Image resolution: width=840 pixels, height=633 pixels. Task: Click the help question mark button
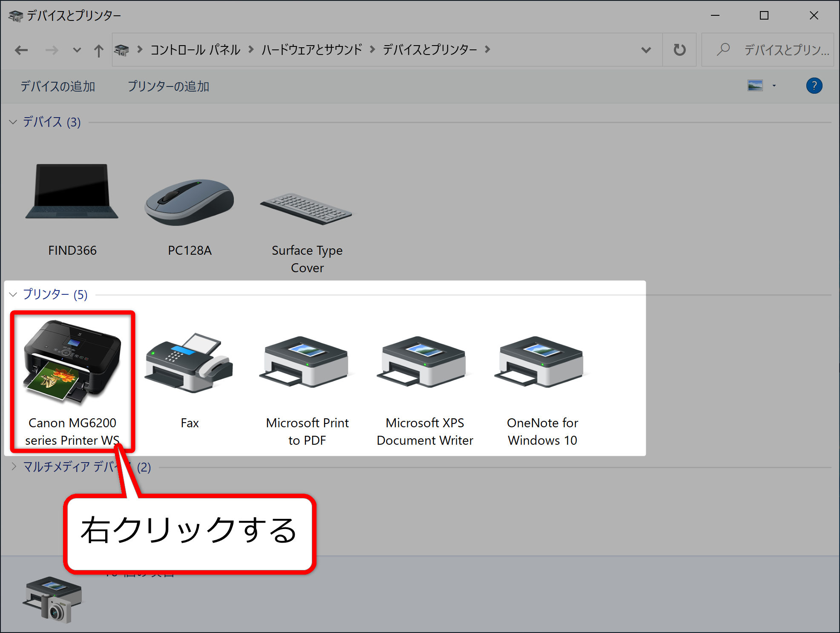pos(814,86)
